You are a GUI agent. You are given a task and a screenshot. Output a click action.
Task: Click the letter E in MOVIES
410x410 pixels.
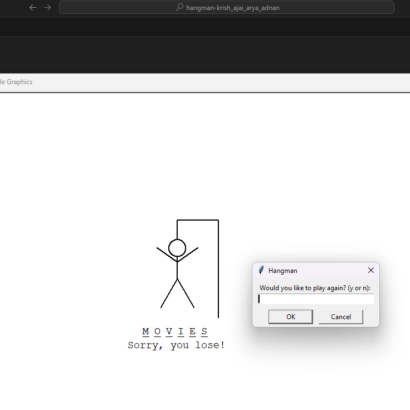click(x=193, y=331)
